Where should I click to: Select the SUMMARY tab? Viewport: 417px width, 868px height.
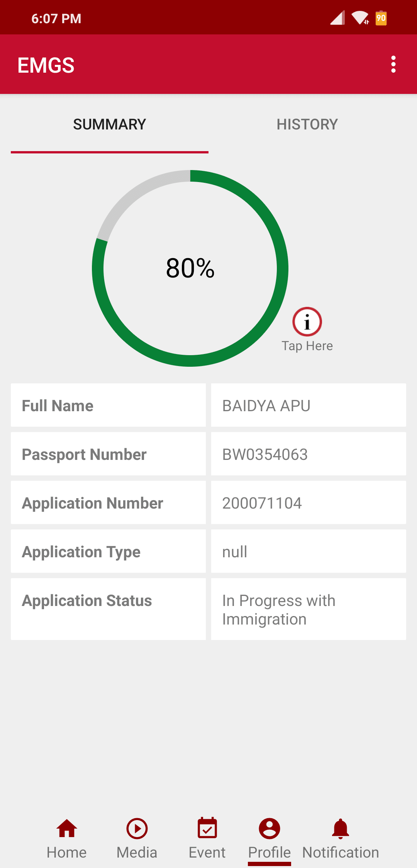pos(110,124)
